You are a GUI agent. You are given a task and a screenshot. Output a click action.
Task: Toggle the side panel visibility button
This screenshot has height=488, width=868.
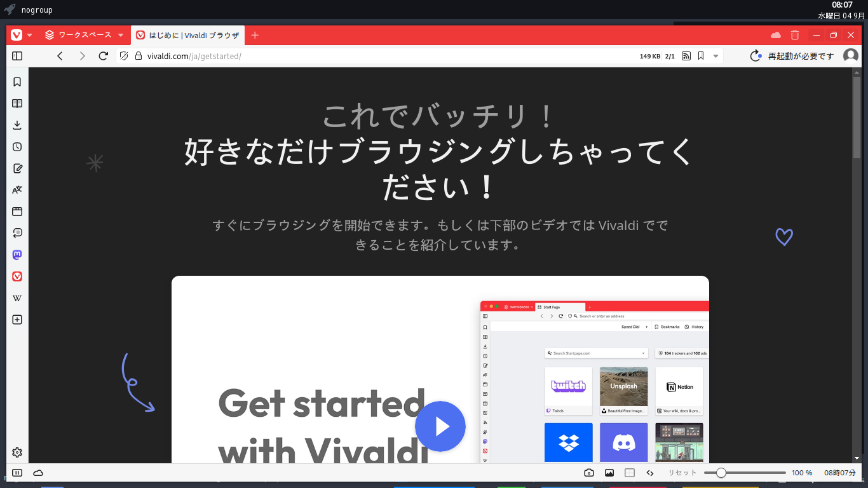(17, 56)
